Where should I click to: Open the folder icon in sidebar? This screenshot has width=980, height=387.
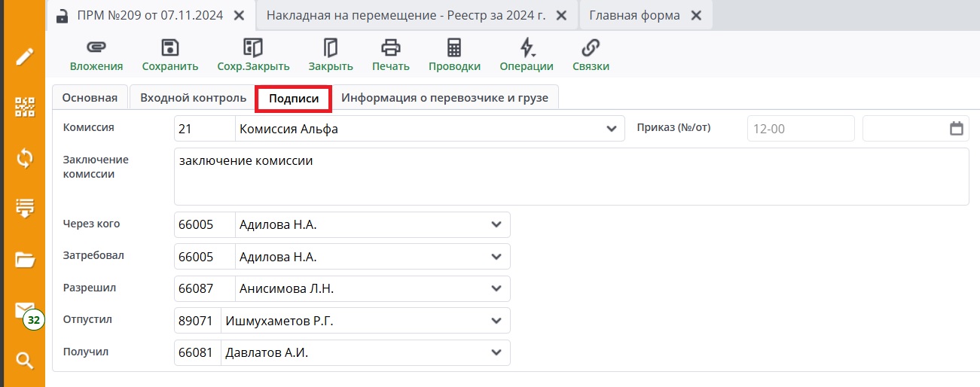coord(25,261)
